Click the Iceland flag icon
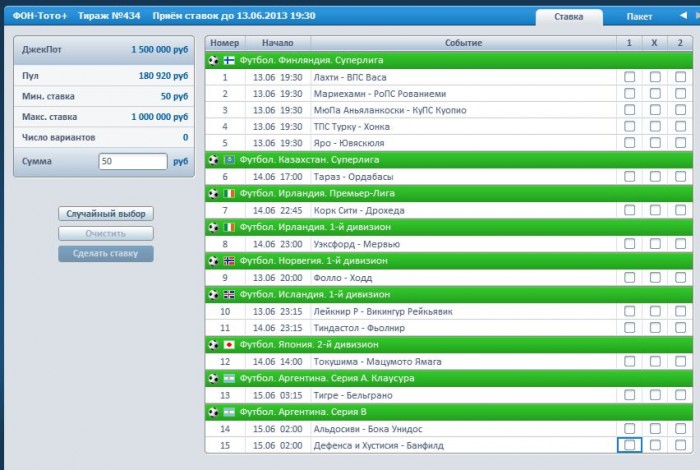 pyautogui.click(x=229, y=295)
